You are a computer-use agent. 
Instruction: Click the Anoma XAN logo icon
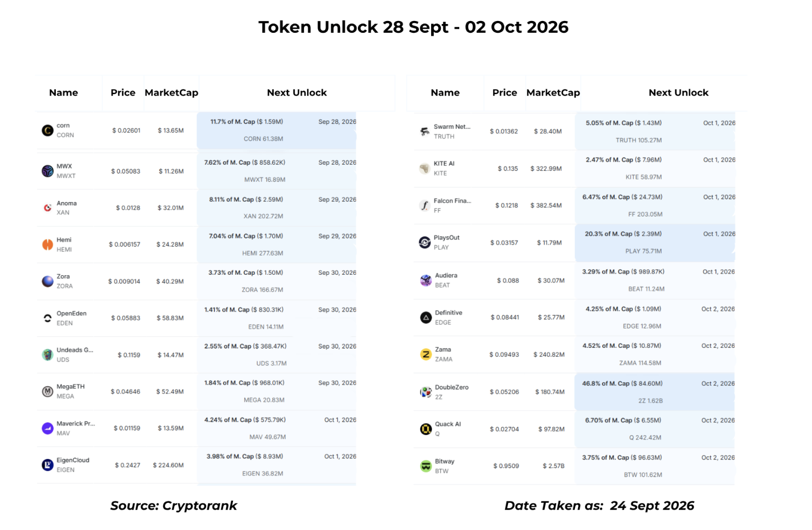pos(48,208)
